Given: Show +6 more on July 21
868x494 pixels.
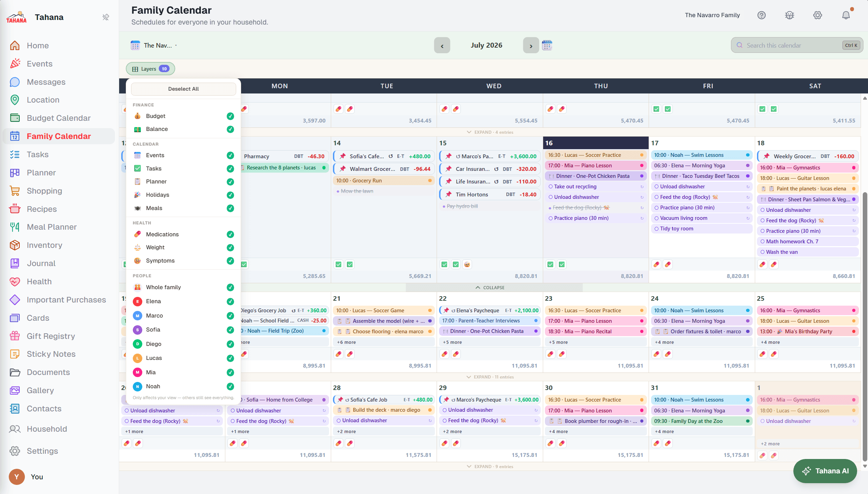Looking at the screenshot, I should point(383,342).
